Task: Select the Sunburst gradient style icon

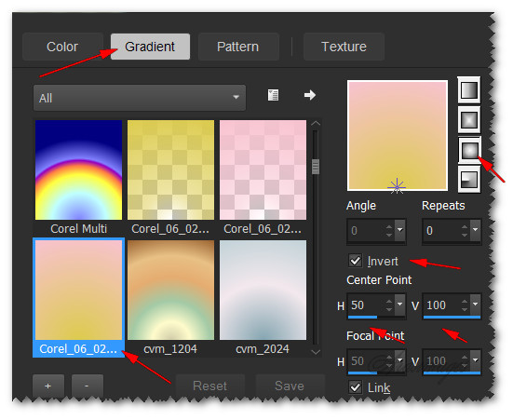Action: pos(469,150)
